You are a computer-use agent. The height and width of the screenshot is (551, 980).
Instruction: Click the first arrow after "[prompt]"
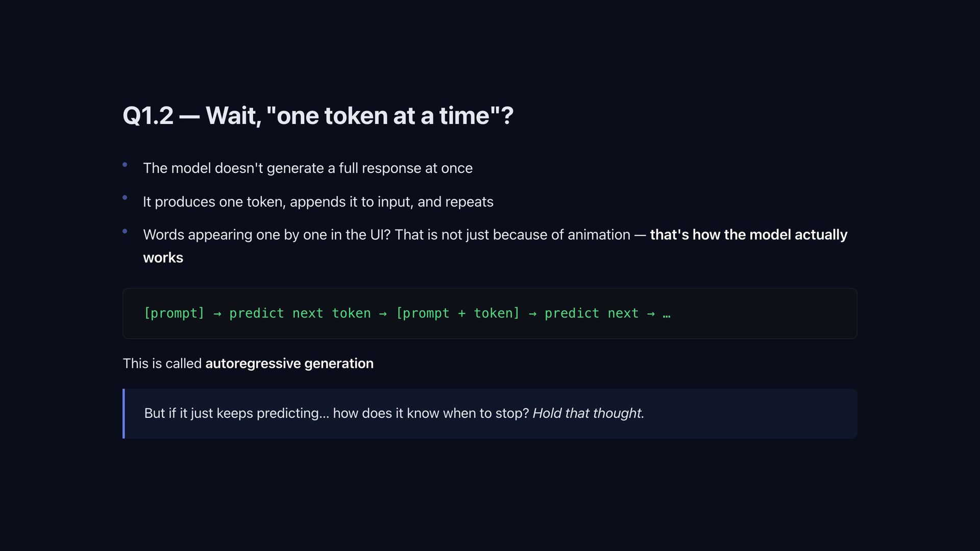click(217, 314)
